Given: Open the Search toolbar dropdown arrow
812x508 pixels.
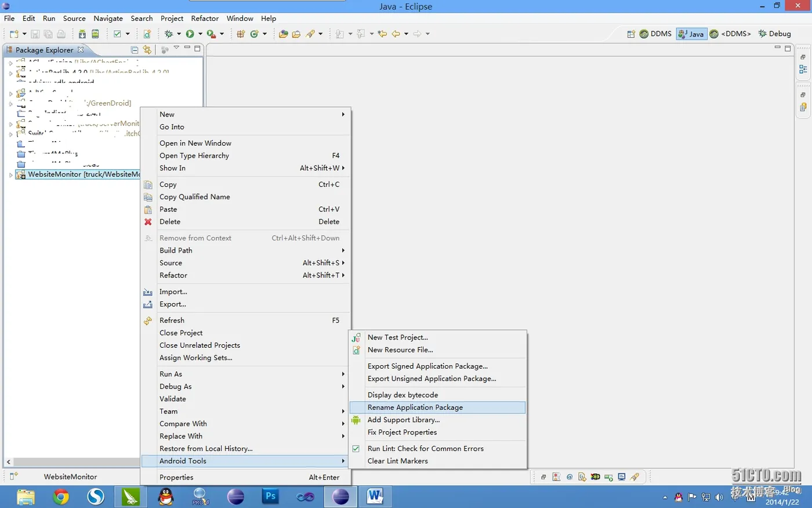Looking at the screenshot, I should pos(321,34).
